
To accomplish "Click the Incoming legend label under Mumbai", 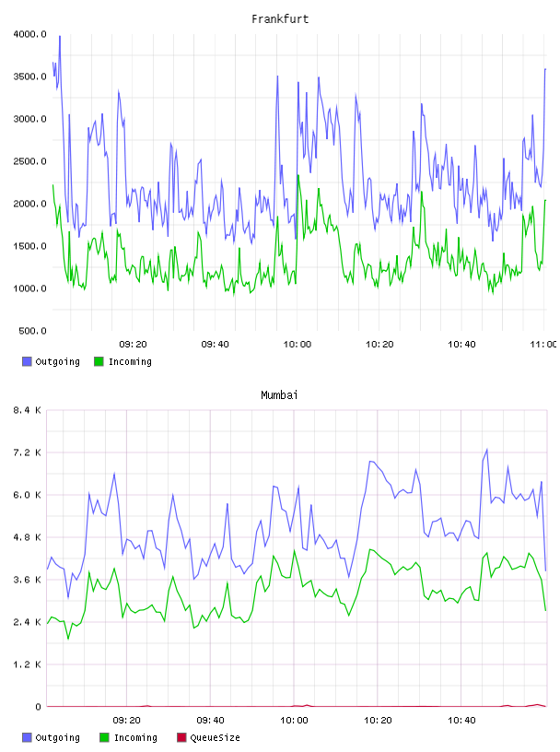I will coord(135,737).
